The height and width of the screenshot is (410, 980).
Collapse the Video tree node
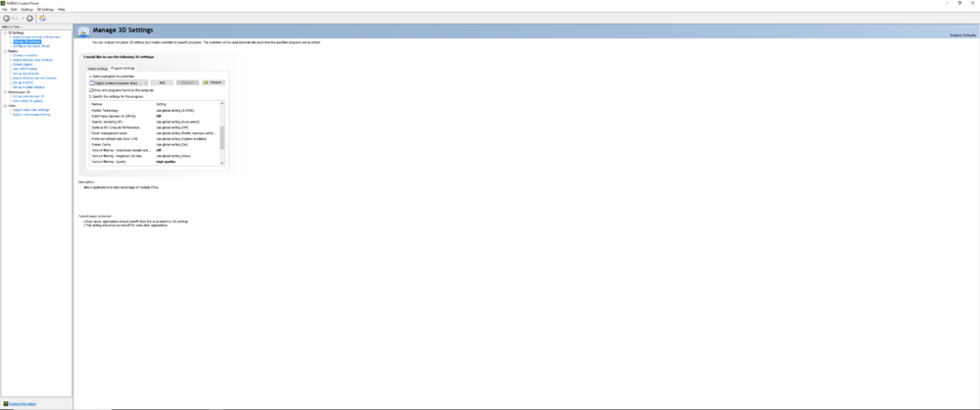pos(5,105)
